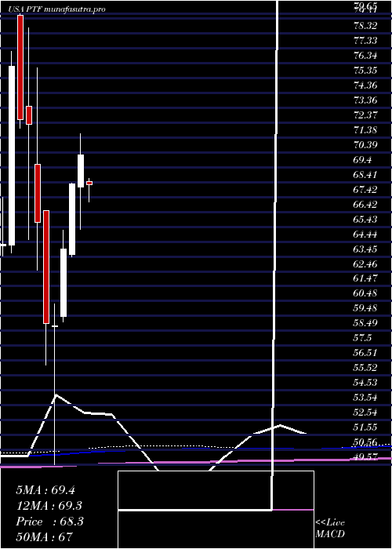Screen dimensions: 392x549
Task: Click the 'USA PTF munafasutra.pro' chart title
Action: coord(57,9)
